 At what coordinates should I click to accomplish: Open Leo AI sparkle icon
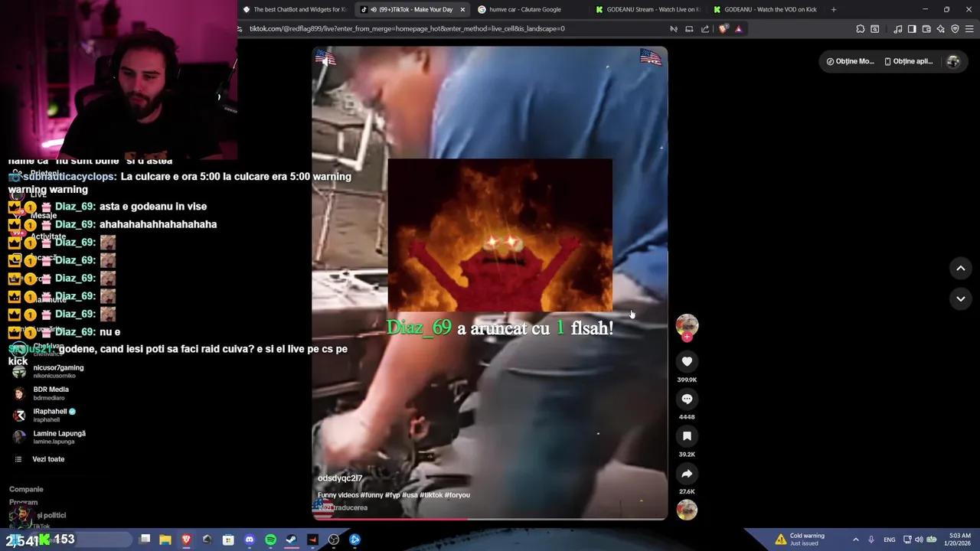941,29
